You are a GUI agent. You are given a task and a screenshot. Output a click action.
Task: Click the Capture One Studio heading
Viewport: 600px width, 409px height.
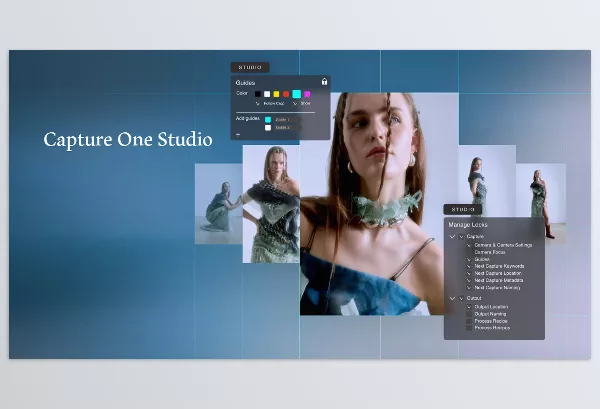(x=128, y=140)
